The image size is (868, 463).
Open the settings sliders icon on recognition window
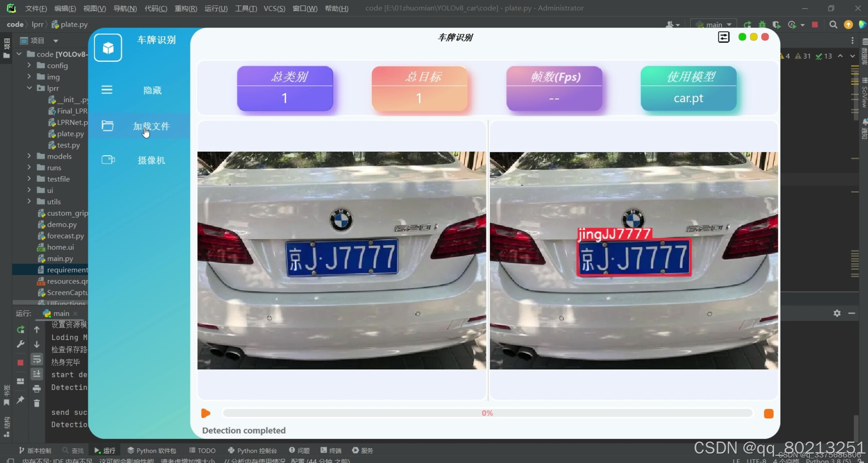click(723, 37)
